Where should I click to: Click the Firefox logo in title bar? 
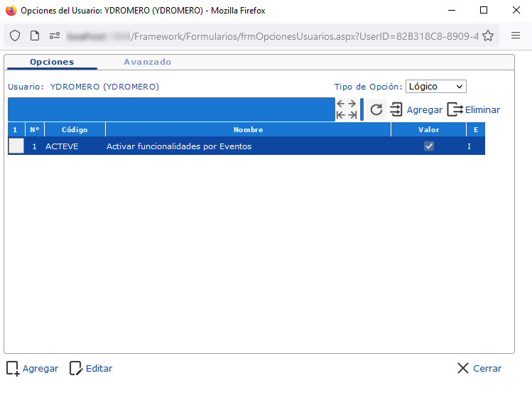click(x=11, y=10)
